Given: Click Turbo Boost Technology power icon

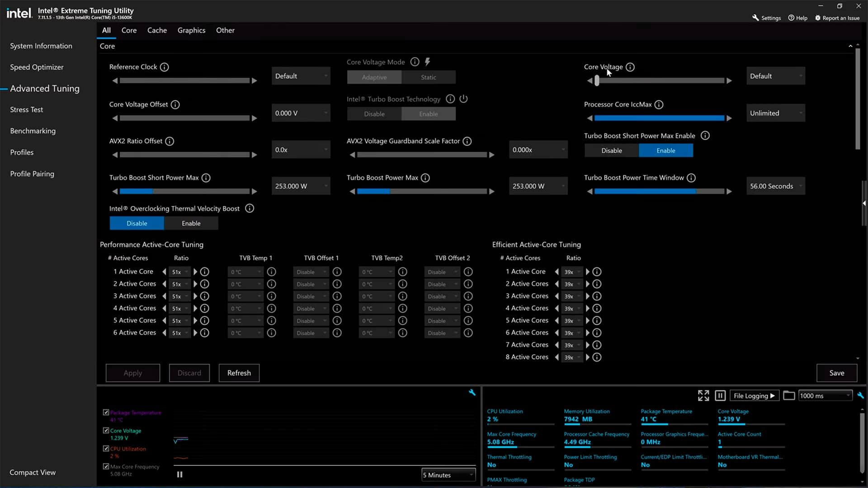Looking at the screenshot, I should coord(463,99).
